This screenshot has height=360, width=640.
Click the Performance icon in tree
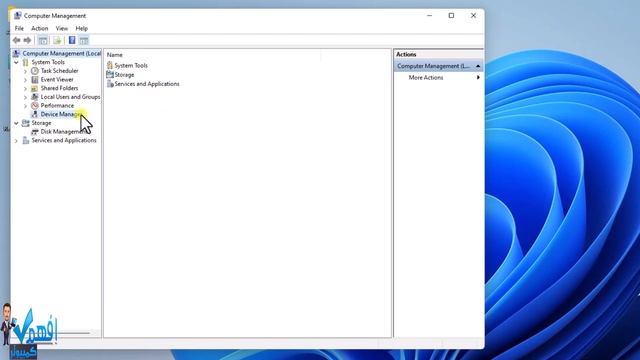pyautogui.click(x=35, y=105)
